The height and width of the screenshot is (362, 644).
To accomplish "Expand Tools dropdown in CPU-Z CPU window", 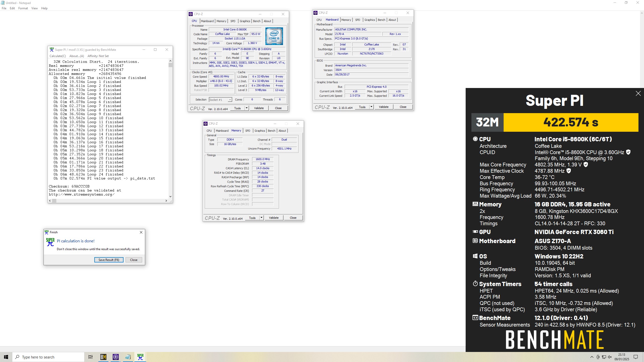I will (x=247, y=108).
